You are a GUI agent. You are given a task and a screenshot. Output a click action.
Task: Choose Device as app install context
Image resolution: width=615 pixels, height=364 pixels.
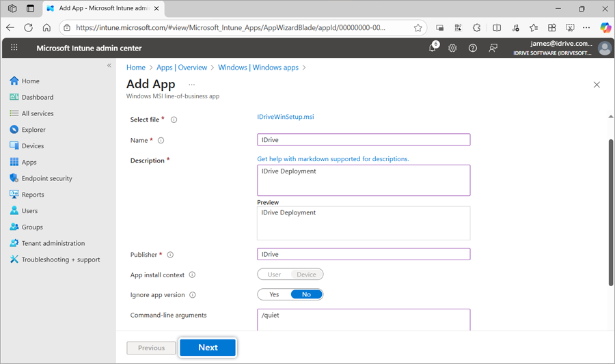coord(306,275)
